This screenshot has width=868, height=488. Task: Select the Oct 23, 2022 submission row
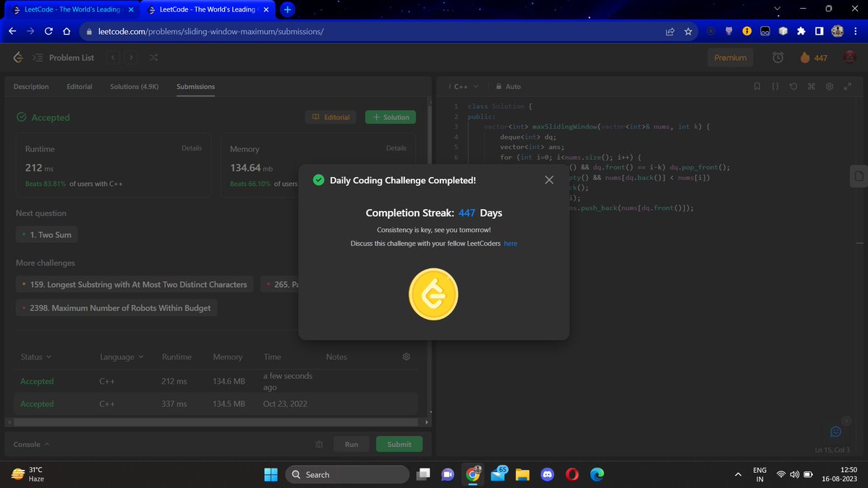point(216,404)
